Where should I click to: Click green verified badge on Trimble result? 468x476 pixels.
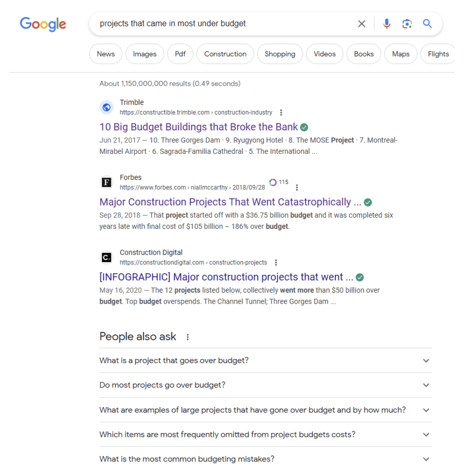[x=304, y=127]
